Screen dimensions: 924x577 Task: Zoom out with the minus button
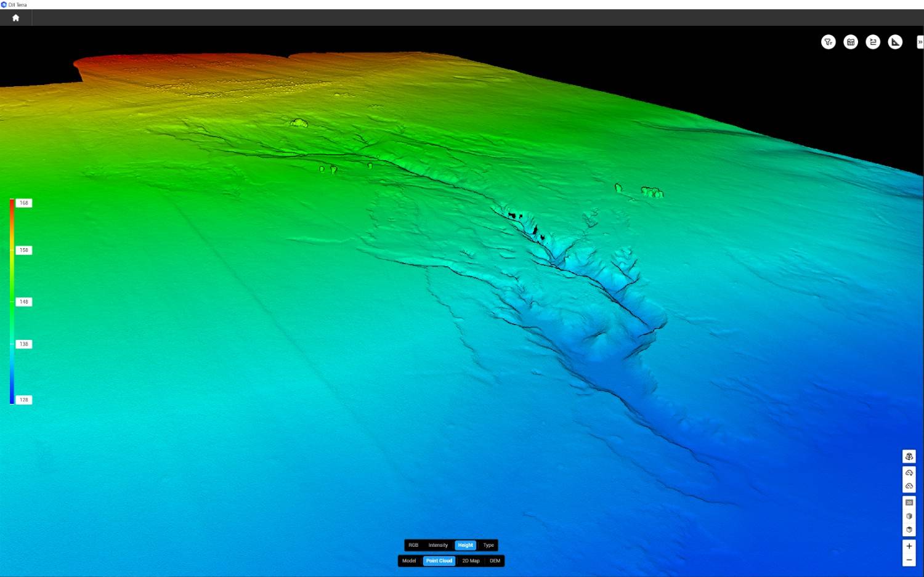pyautogui.click(x=909, y=560)
